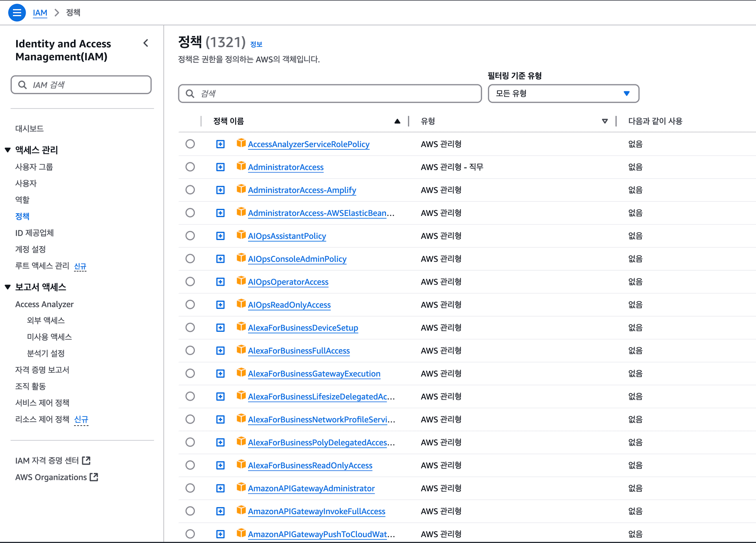Expand details for AccessAnalyzerServiceRolePolicy row
The height and width of the screenshot is (543, 756).
point(220,144)
